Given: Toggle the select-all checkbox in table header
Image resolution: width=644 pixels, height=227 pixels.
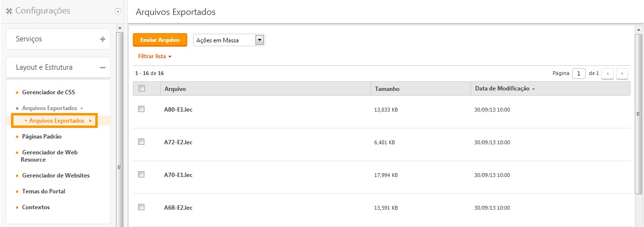Looking at the screenshot, I should click(142, 88).
